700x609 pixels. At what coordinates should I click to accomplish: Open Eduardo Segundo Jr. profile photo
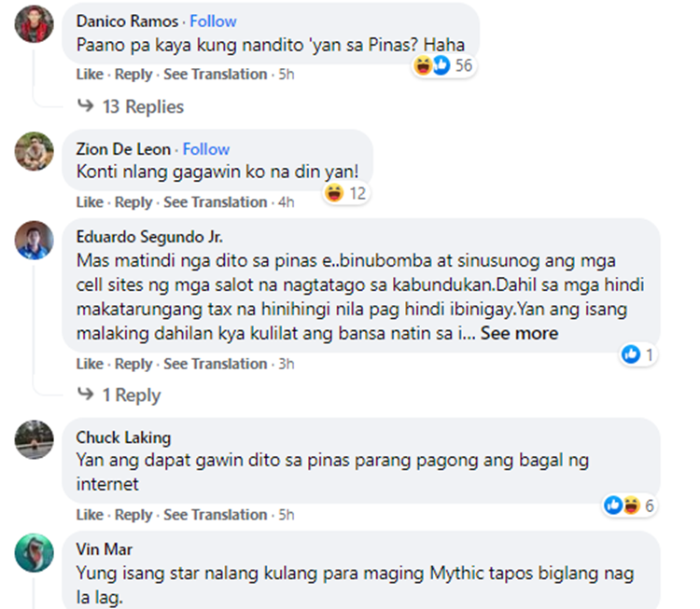tap(35, 240)
